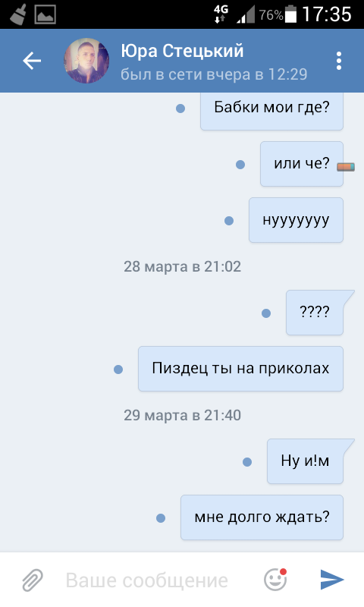The image size is (364, 607).
Task: Tap the 4G signal indicator icon
Action: coord(221,14)
